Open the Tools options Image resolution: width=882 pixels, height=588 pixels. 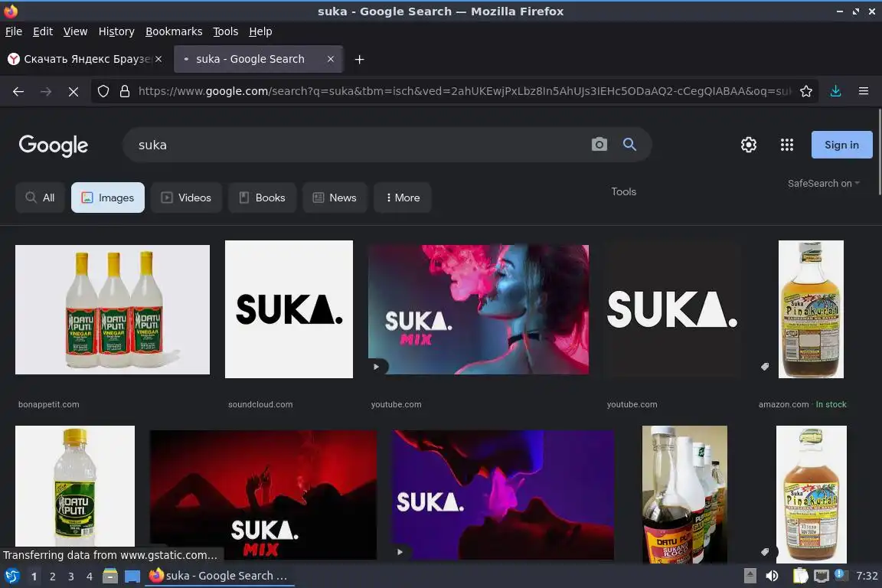click(623, 191)
